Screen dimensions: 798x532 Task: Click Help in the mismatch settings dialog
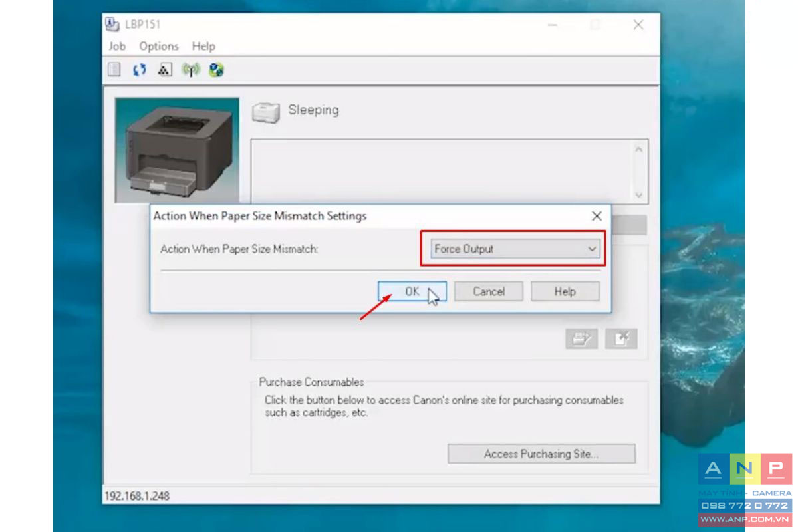point(565,291)
